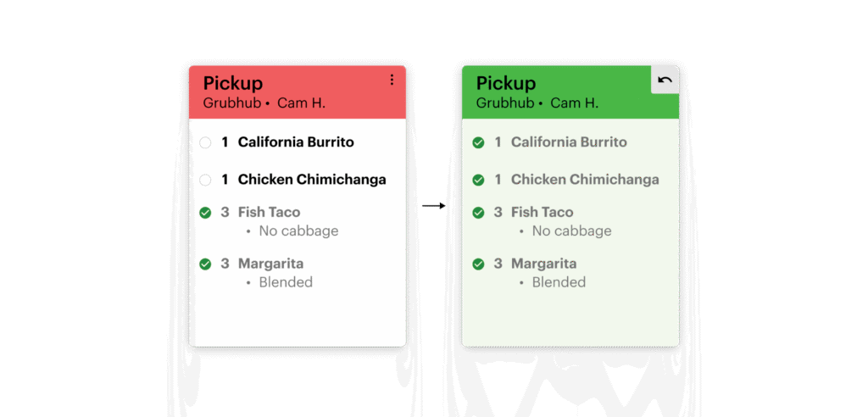Uncheck California Burrito on green ticket
The height and width of the screenshot is (417, 868).
[478, 143]
